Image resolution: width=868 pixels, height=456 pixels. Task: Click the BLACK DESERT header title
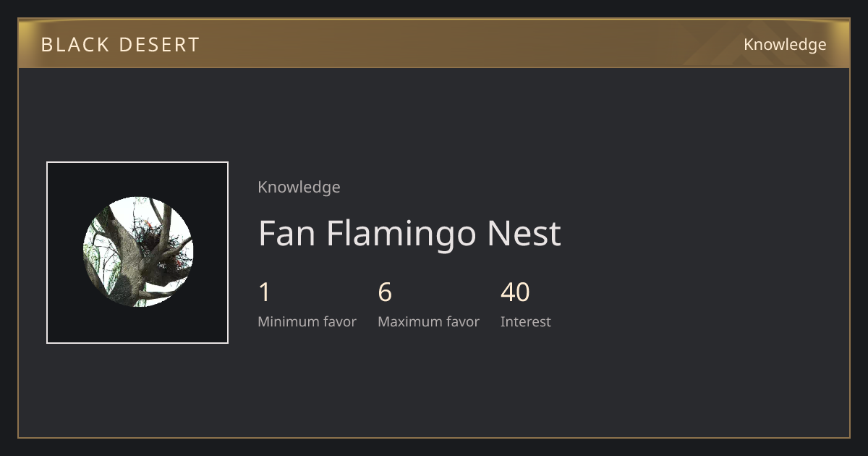tap(120, 45)
